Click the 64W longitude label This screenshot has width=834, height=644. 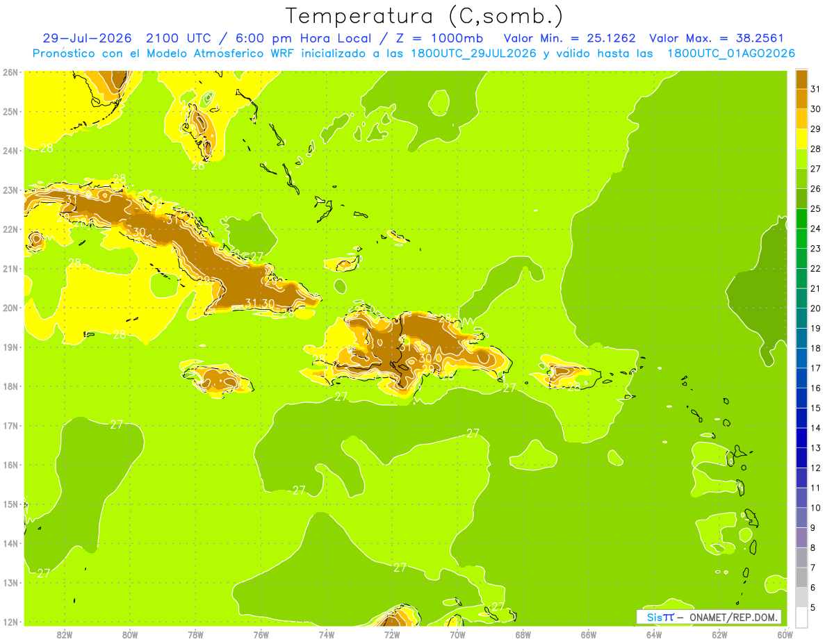click(653, 634)
